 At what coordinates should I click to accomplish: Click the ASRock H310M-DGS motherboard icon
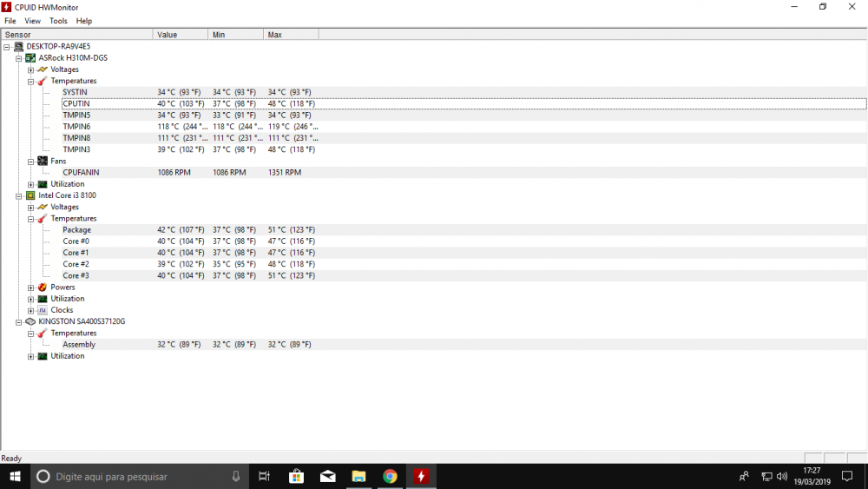[x=30, y=58]
